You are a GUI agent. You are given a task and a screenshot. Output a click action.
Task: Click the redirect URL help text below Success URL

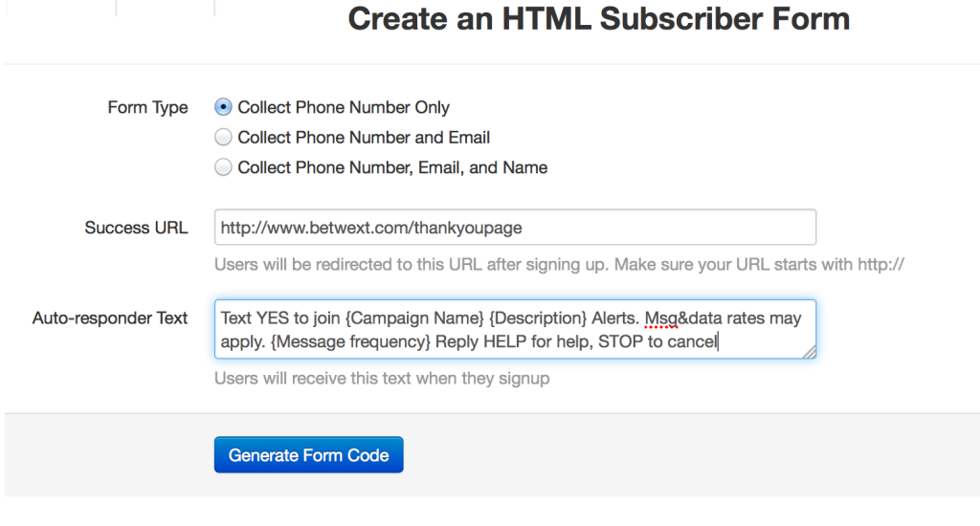coord(559,264)
